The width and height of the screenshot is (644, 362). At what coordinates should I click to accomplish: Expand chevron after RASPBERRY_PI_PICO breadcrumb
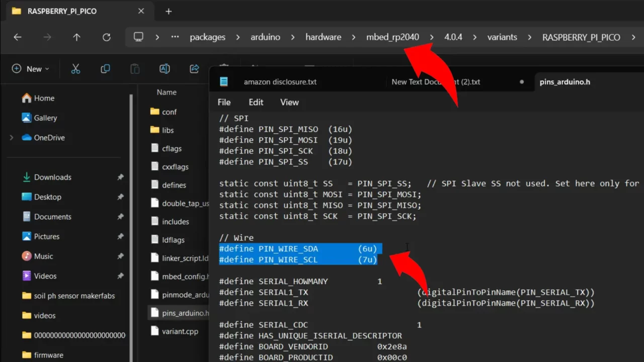(x=633, y=37)
